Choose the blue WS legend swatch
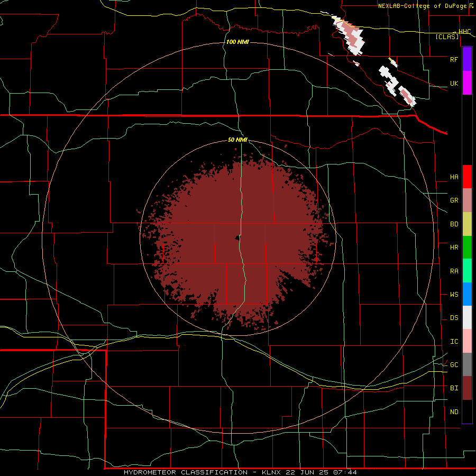Viewport: 476px width, 476px height. pyautogui.click(x=467, y=294)
